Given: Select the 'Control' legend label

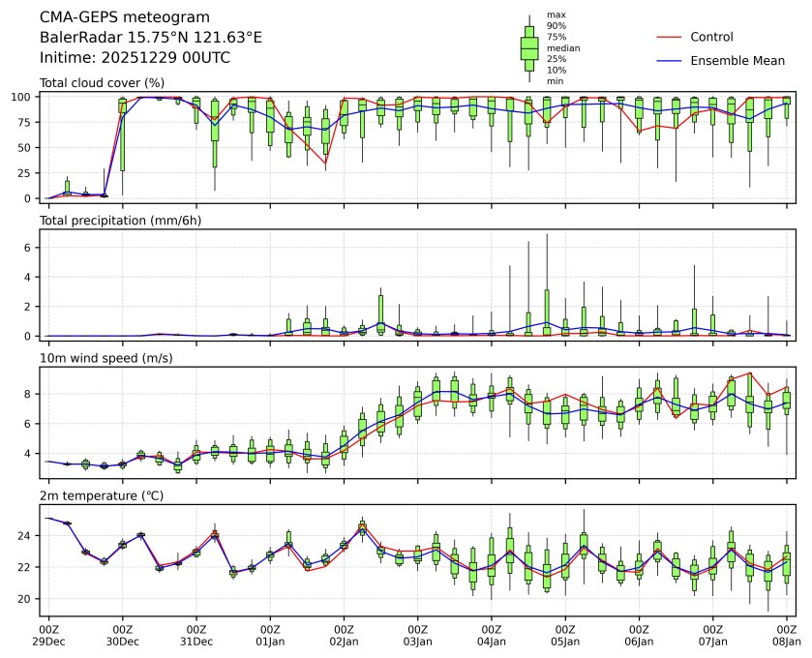Looking at the screenshot, I should pos(711,37).
